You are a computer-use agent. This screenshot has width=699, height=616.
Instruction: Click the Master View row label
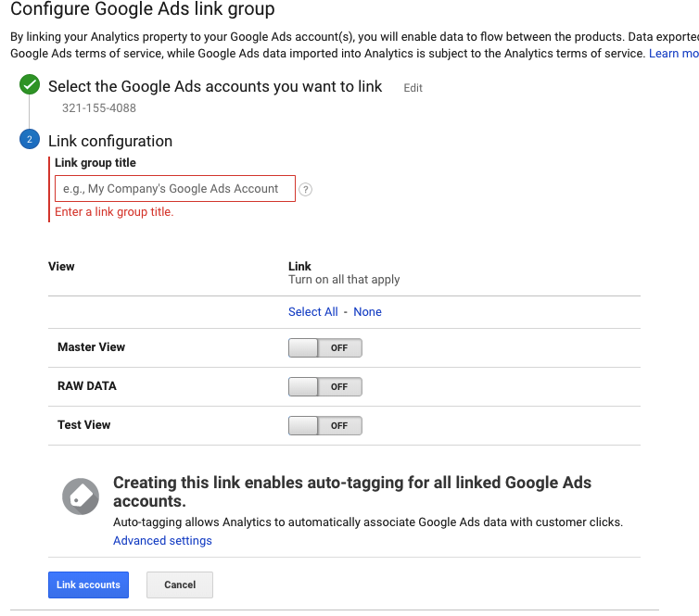(x=92, y=347)
